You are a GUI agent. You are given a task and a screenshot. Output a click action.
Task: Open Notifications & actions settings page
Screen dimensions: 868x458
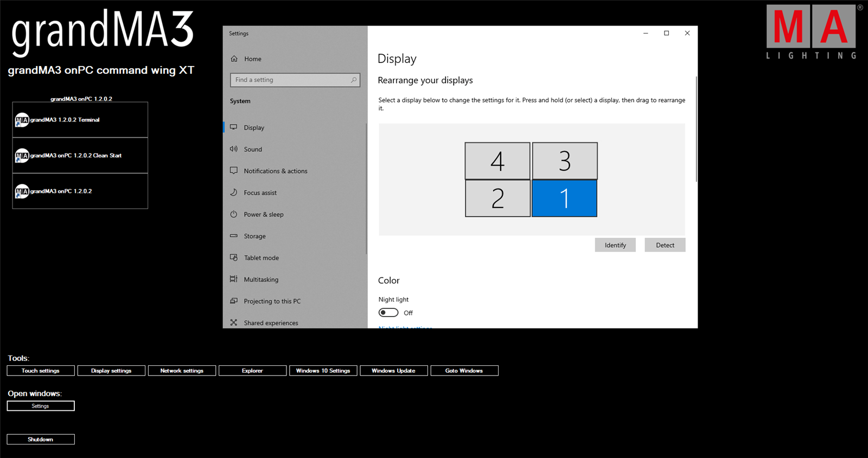275,171
